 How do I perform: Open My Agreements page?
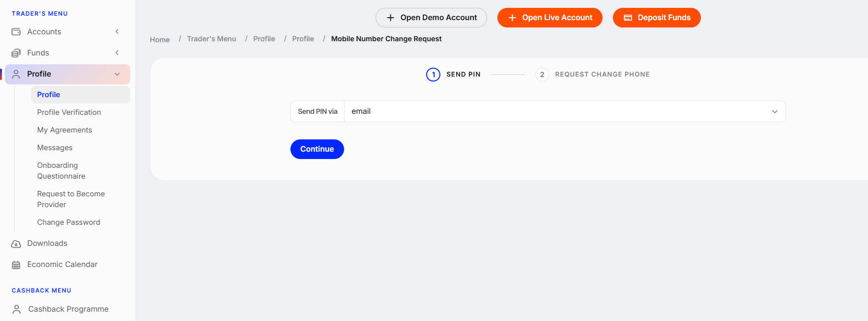click(64, 130)
